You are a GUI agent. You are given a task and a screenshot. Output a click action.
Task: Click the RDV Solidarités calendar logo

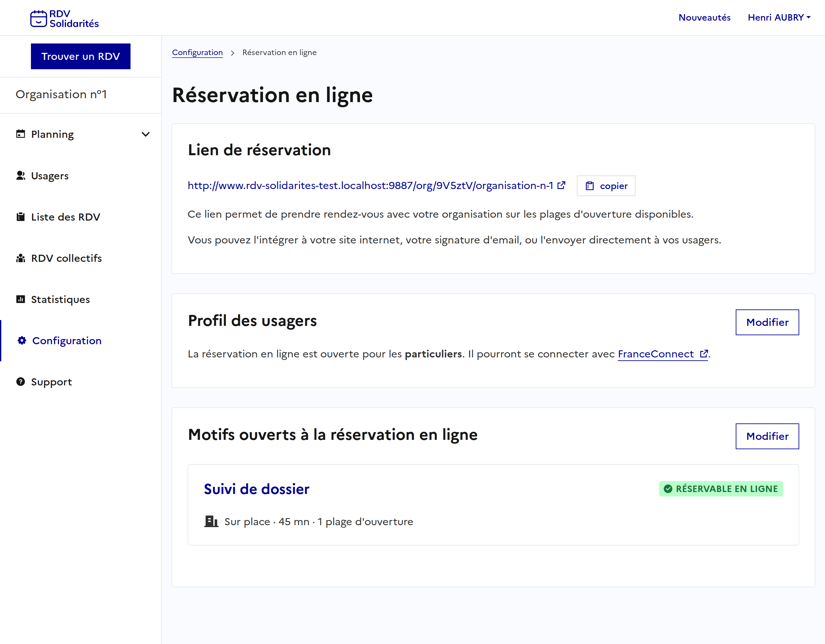[x=39, y=18]
